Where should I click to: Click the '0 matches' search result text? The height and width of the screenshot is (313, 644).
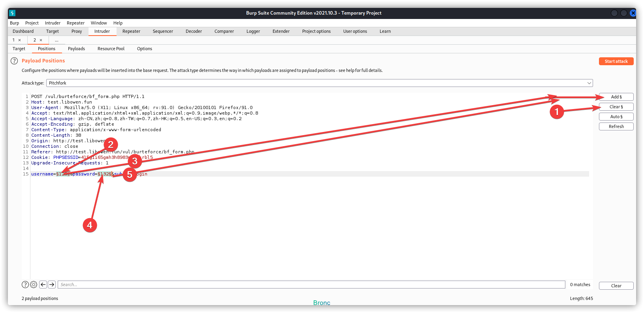580,285
